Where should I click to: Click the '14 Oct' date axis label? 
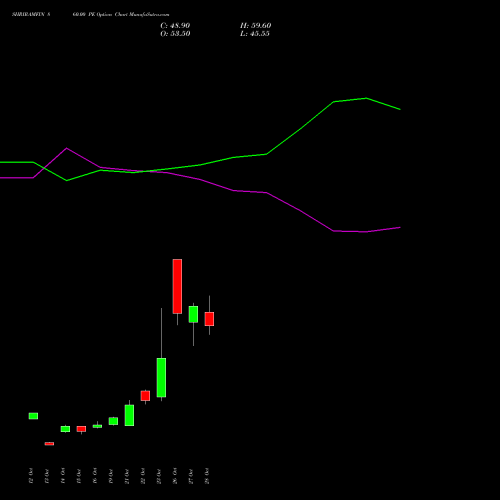coord(63,476)
